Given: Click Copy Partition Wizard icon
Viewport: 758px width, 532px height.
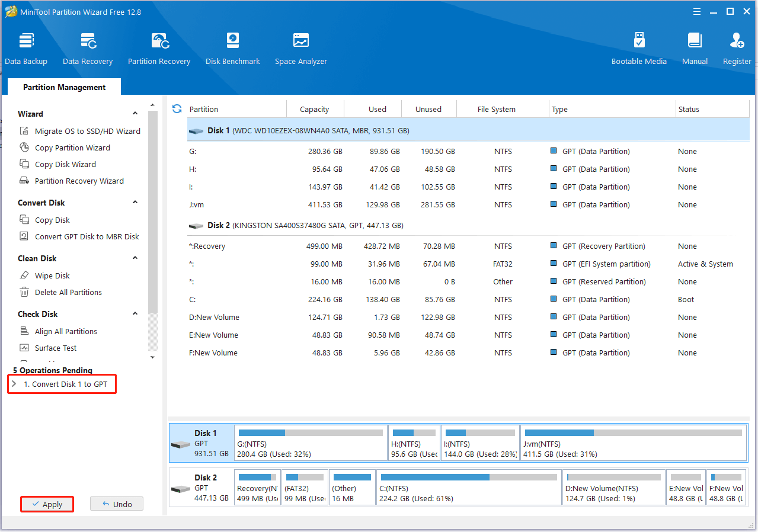Looking at the screenshot, I should click(x=24, y=148).
